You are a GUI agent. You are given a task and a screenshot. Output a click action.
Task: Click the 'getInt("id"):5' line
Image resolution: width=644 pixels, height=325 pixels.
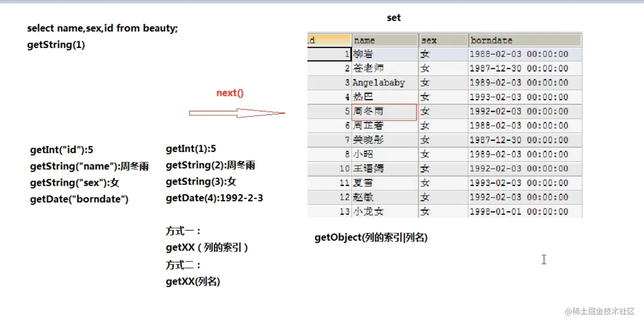pyautogui.click(x=61, y=150)
